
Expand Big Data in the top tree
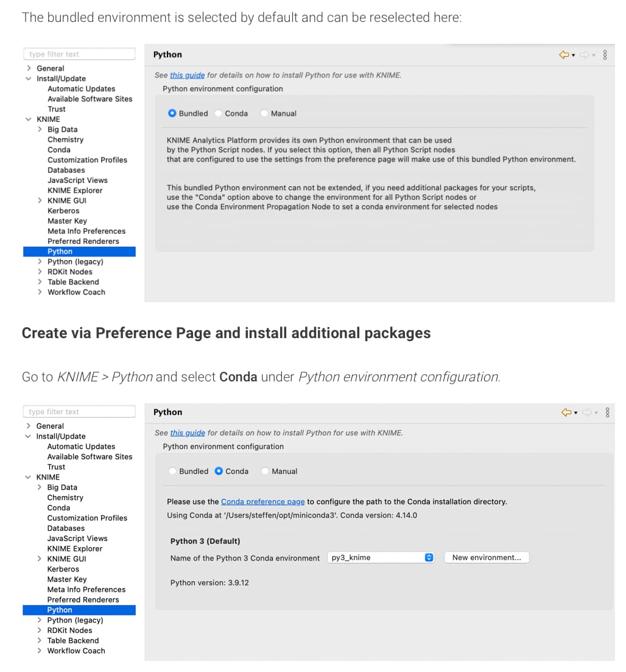(x=40, y=129)
